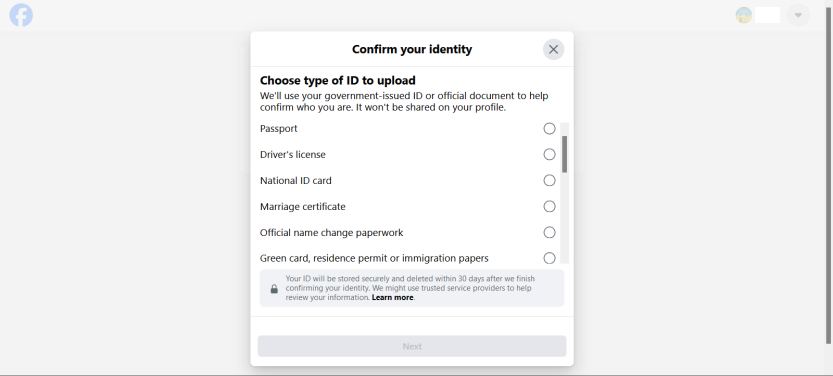Select Official name change paperwork radio button
The image size is (833, 376).
pyautogui.click(x=549, y=233)
